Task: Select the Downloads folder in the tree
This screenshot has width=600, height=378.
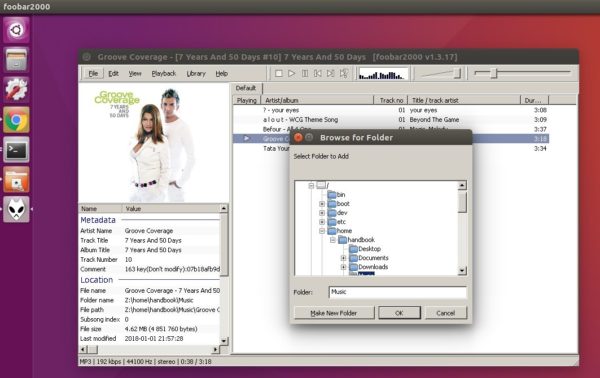Action: tap(369, 267)
